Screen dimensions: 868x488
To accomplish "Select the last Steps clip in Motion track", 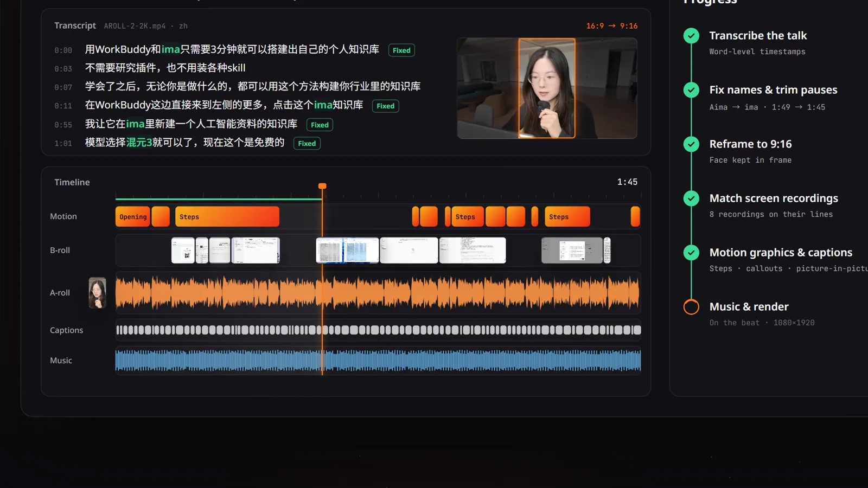I will (x=567, y=216).
